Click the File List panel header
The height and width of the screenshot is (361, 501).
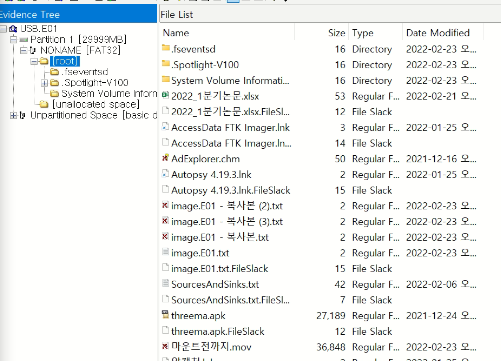pos(330,15)
